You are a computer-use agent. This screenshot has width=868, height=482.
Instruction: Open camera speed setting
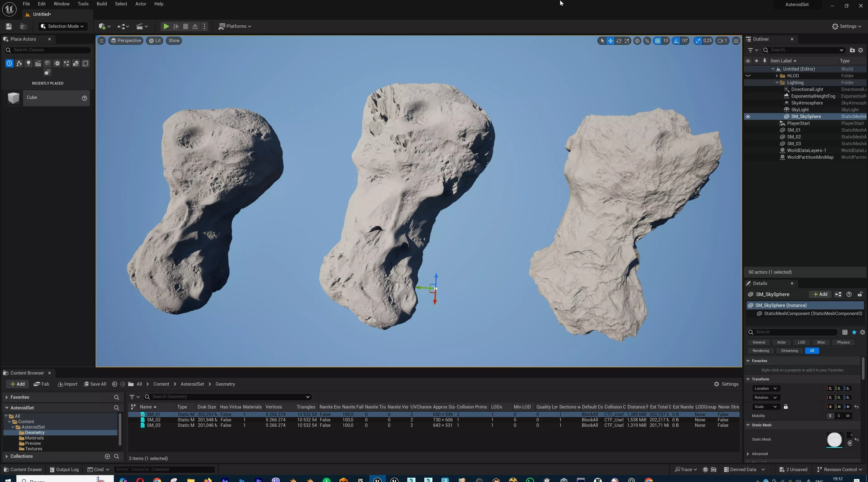[722, 41]
